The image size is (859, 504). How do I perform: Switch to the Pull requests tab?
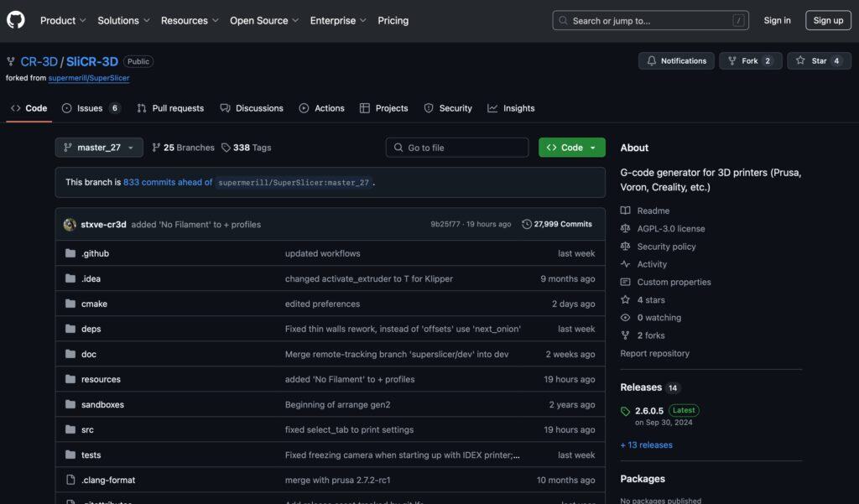[x=170, y=108]
